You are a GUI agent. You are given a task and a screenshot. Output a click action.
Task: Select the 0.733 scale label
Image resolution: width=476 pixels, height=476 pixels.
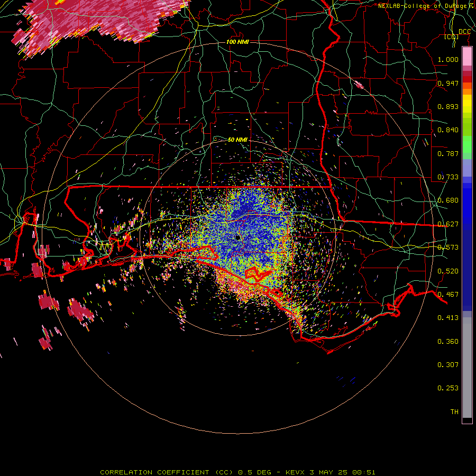pos(448,177)
